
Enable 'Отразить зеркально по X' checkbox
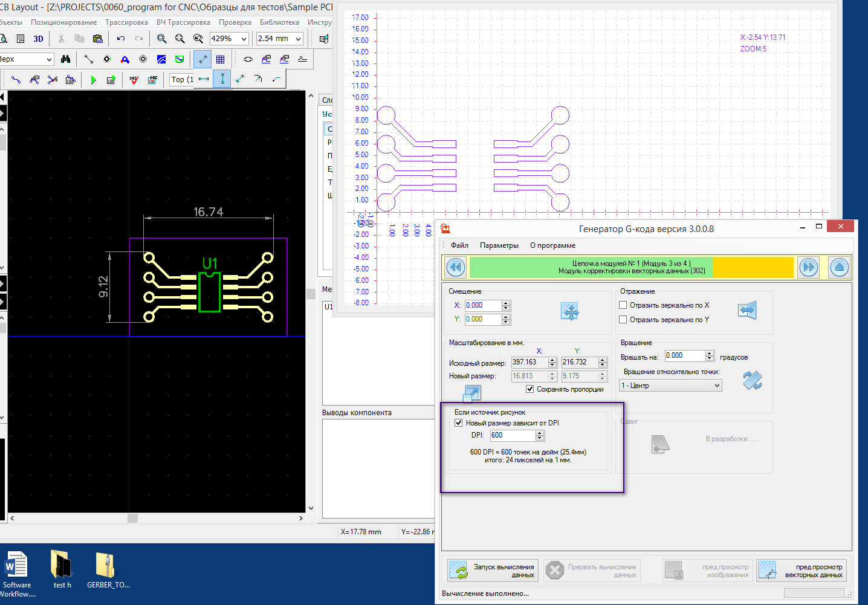click(x=623, y=305)
